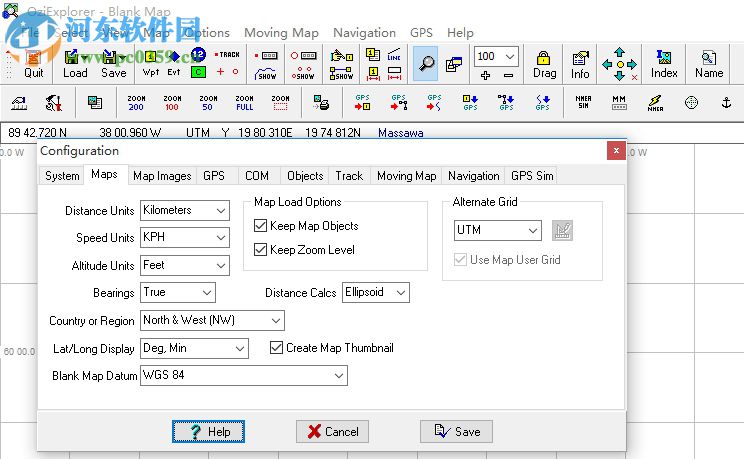This screenshot has width=744, height=459.
Task: Open the Moving Map menu
Action: [281, 33]
